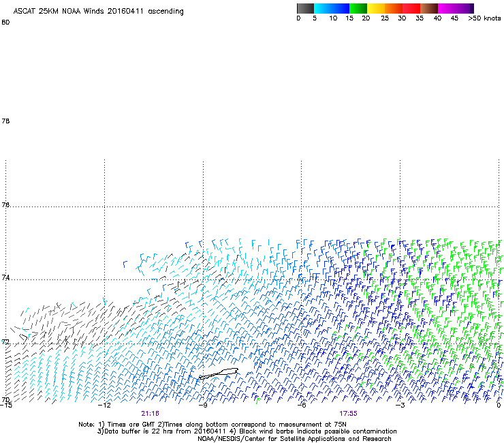The height and width of the screenshot is (443, 504).
Task: Click the ">50 knots" legend label
Action: pyautogui.click(x=484, y=18)
